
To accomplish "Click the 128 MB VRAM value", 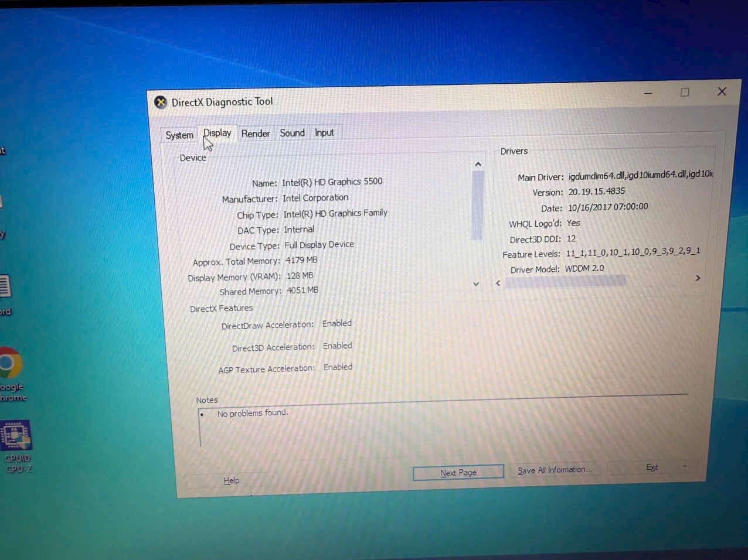I will point(300,275).
